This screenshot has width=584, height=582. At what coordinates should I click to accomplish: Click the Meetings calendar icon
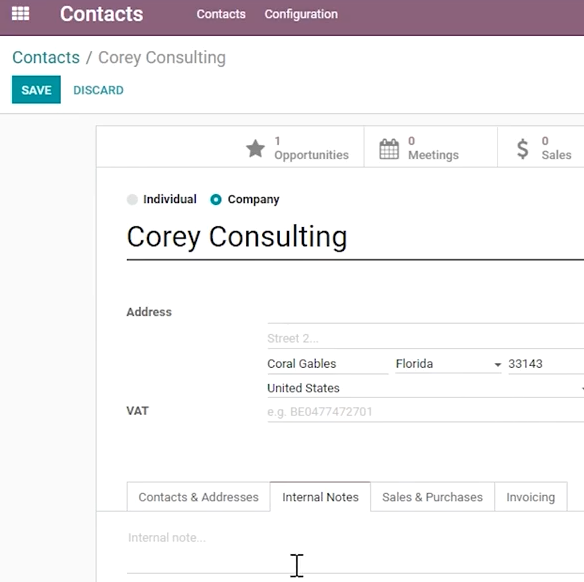click(x=389, y=149)
